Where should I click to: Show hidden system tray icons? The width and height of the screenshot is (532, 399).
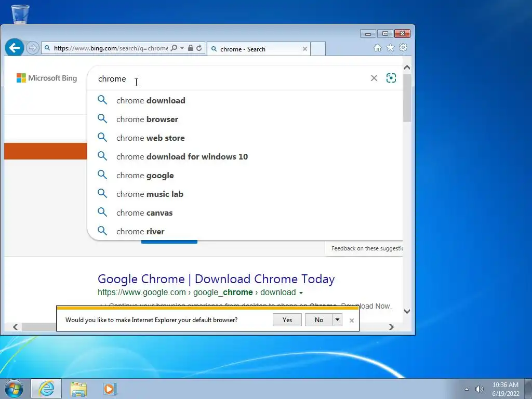coord(467,389)
